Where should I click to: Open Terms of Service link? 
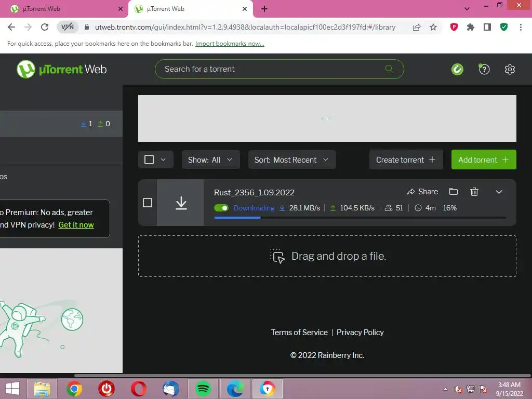coord(299,332)
